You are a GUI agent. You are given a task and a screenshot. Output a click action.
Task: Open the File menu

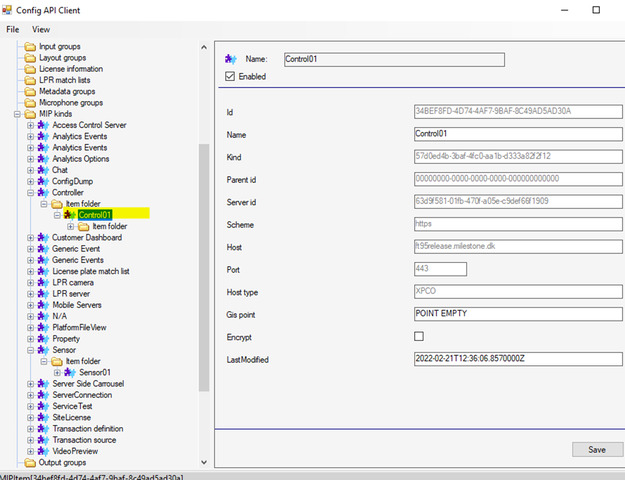tap(13, 29)
